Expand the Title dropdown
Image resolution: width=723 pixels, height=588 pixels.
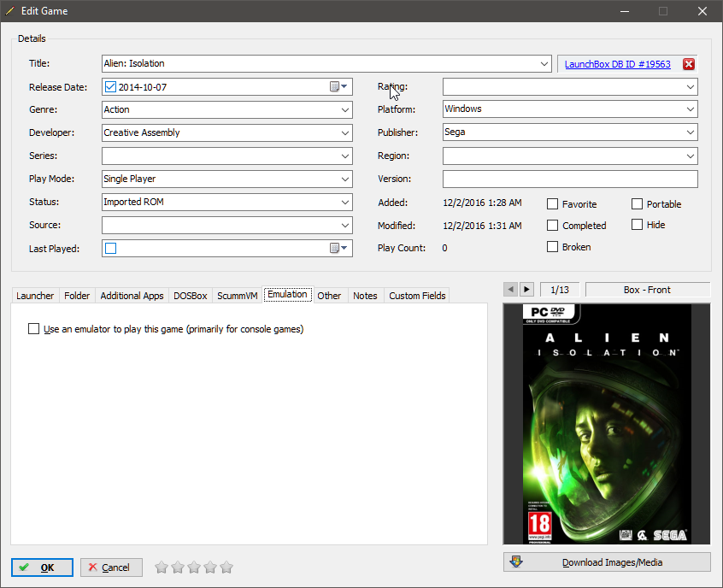click(544, 63)
